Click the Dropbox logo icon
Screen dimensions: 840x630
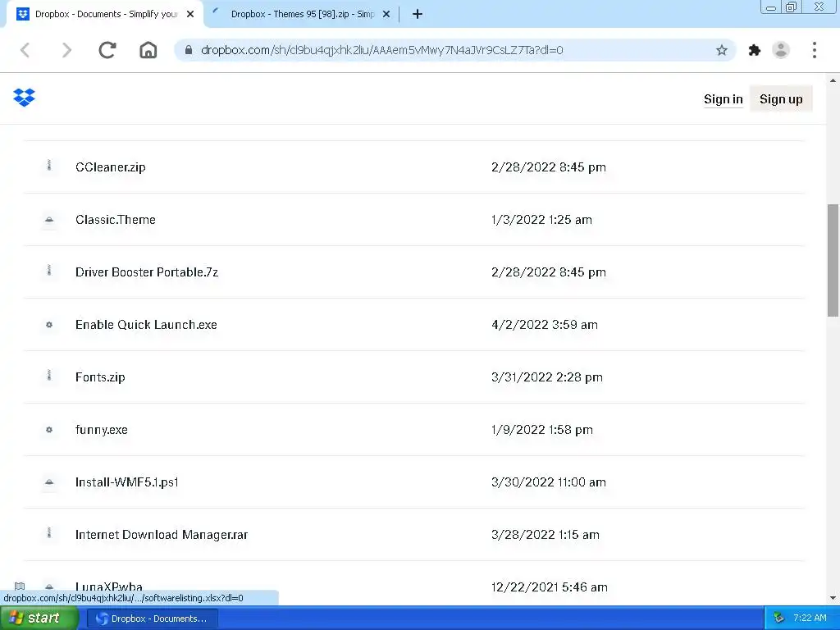[x=24, y=98]
